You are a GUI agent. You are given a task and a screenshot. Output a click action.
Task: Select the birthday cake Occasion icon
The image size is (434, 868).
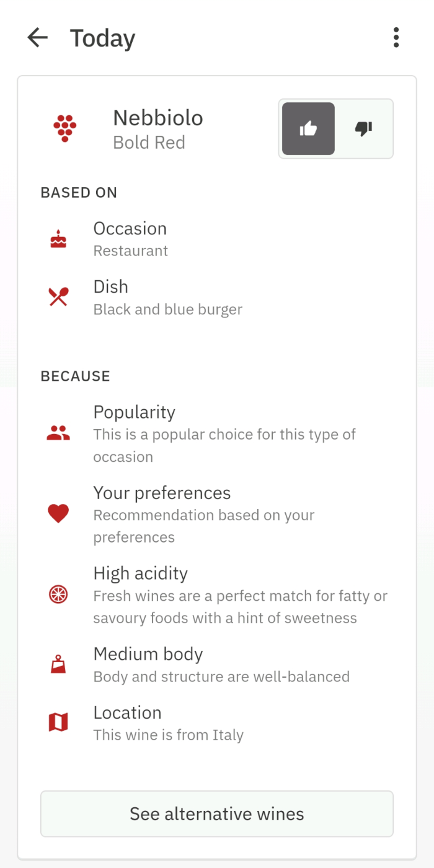[x=58, y=238]
